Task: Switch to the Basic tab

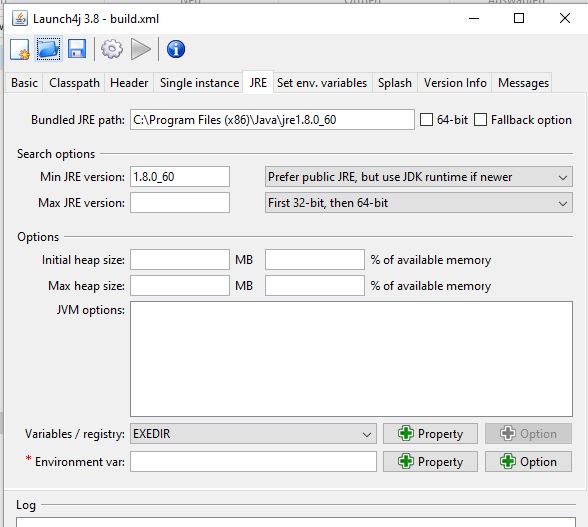Action: point(24,83)
